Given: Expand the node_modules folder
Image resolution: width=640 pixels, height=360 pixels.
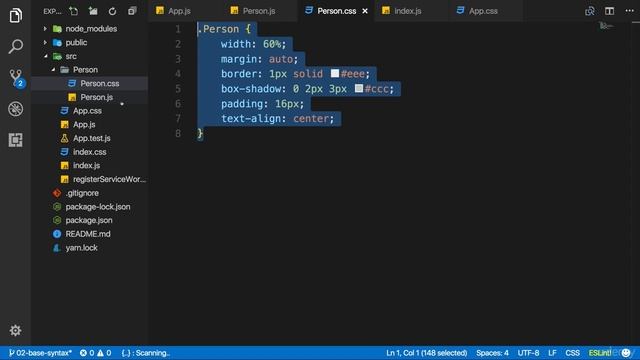Looking at the screenshot, I should [x=90, y=29].
